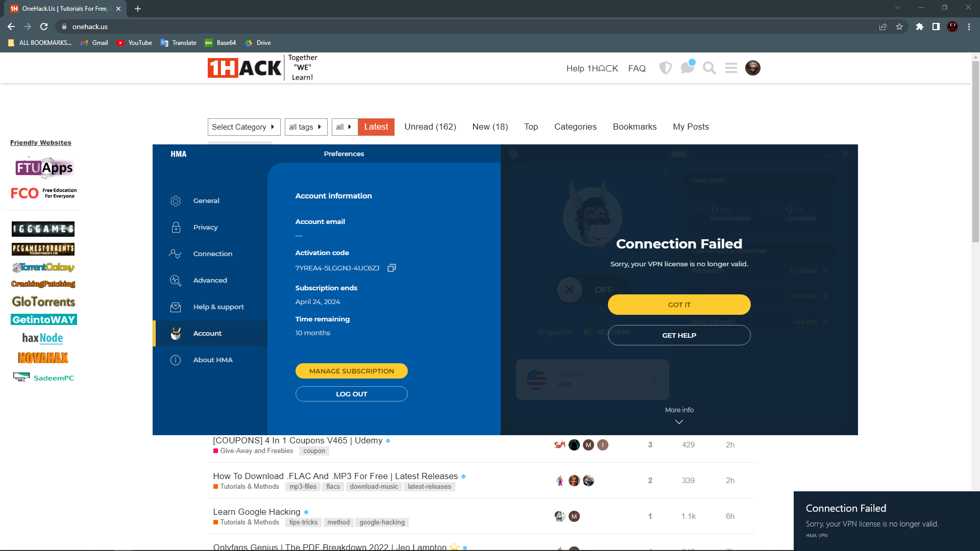Copy the activation code with copy icon
The width and height of the screenshot is (980, 551).
[x=391, y=268]
